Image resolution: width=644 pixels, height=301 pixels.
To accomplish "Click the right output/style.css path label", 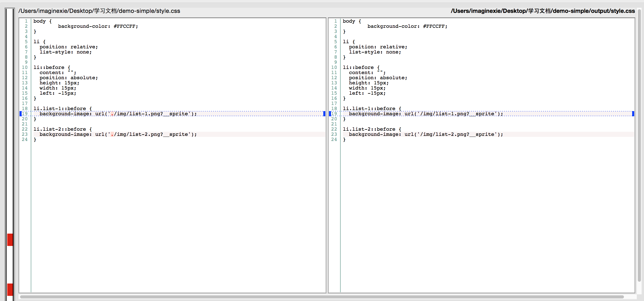I will 543,11.
